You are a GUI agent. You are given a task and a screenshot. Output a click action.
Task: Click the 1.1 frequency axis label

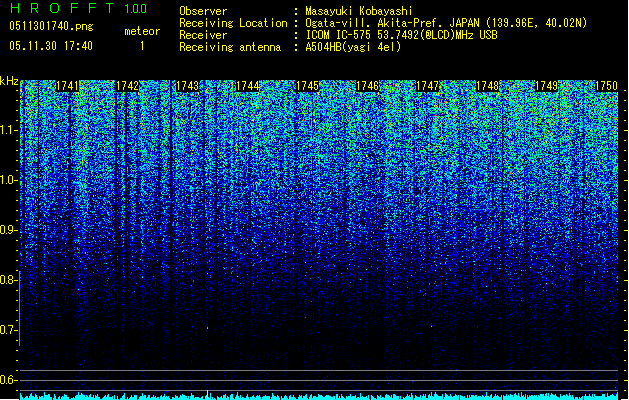click(x=8, y=130)
